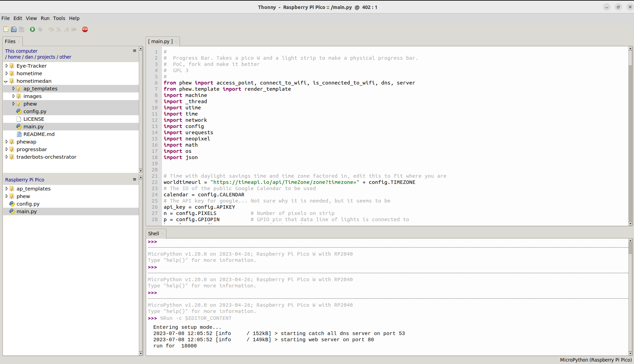Open the Raspberry Pi Pico panel menu
The height and width of the screenshot is (364, 634).
[134, 179]
